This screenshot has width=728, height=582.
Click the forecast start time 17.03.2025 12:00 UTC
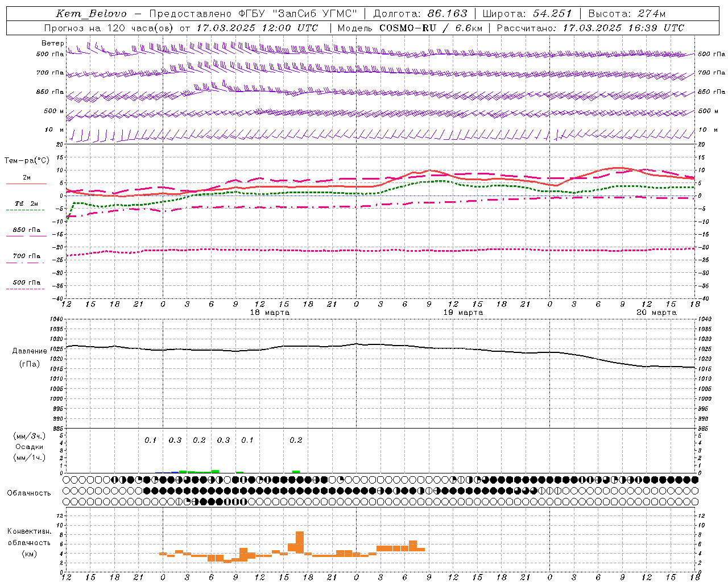(258, 28)
